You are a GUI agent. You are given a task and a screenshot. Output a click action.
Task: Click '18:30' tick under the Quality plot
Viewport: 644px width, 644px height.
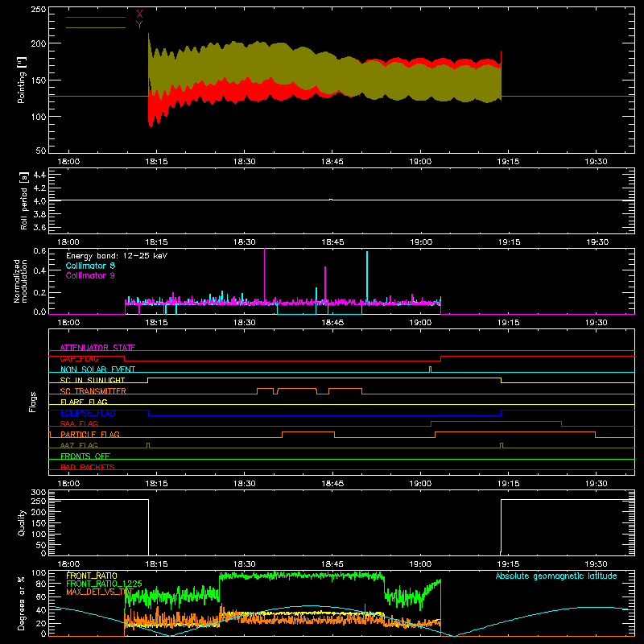click(245, 564)
